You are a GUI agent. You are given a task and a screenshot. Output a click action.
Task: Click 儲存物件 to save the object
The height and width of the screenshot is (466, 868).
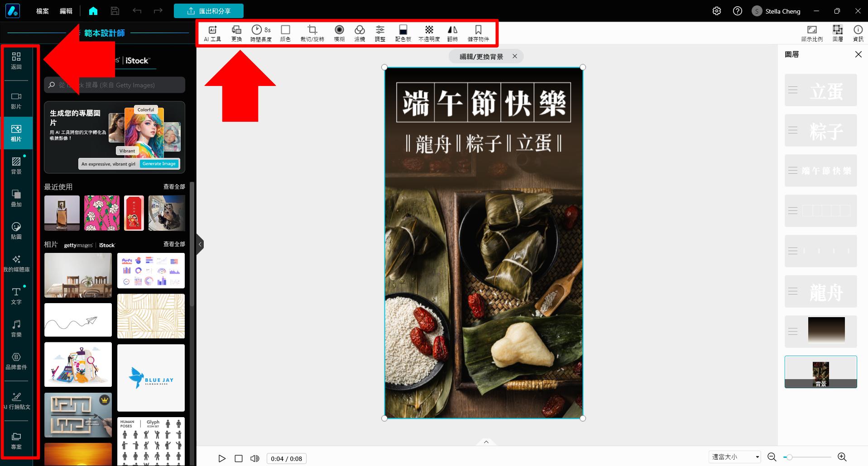point(479,33)
